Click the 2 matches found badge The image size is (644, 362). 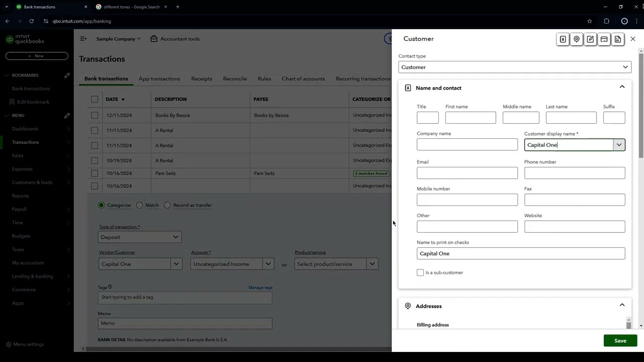[x=371, y=173]
